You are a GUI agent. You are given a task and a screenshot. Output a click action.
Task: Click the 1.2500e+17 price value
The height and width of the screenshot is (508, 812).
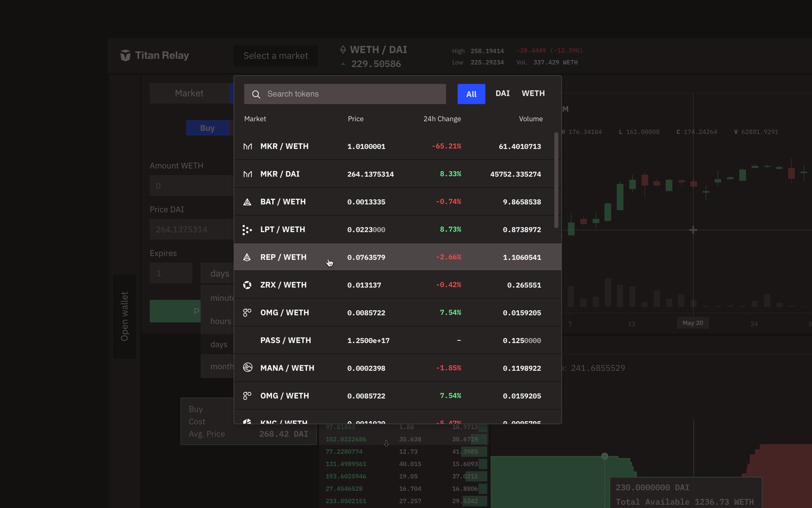click(368, 341)
